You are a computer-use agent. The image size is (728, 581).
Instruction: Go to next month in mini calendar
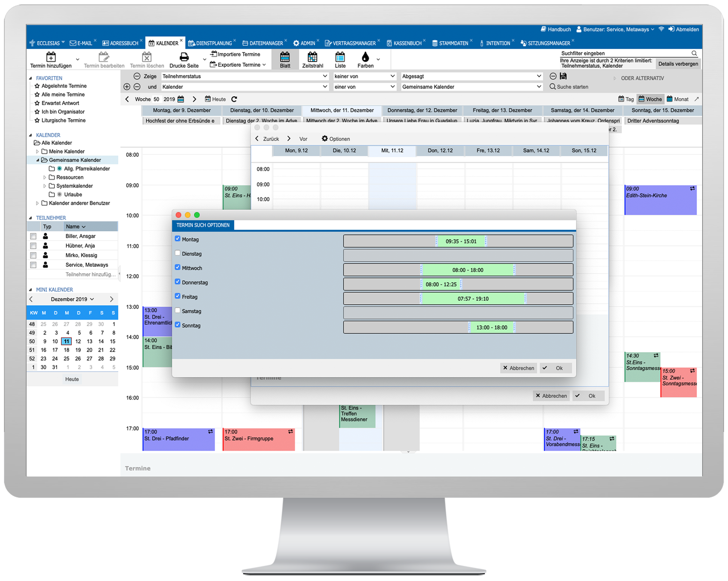[x=112, y=299]
